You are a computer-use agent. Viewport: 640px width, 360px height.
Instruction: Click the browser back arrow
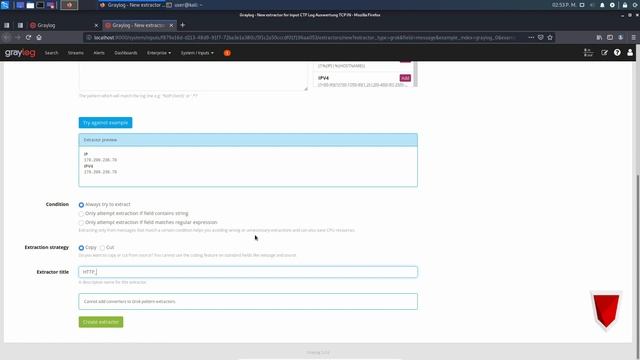[7, 38]
